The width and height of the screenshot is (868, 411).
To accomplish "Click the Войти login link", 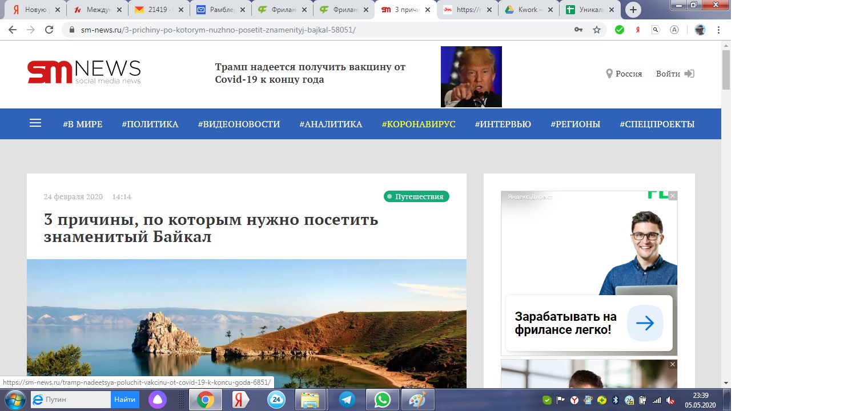I will 668,74.
